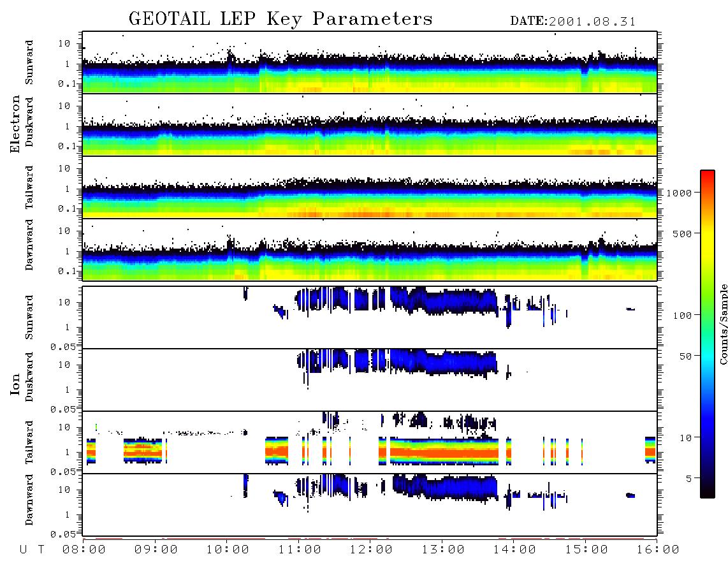Click the Ion Duskward spectrogram panel

[x=370, y=380]
